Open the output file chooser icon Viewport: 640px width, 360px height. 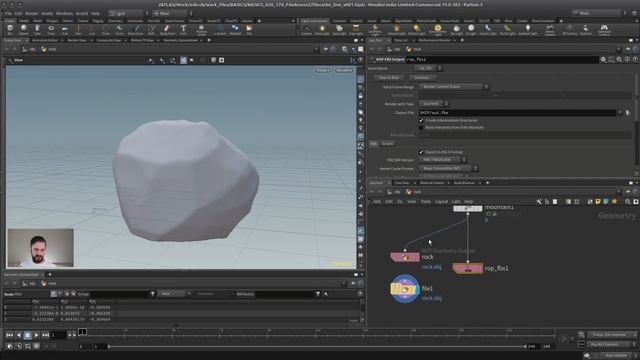[x=628, y=113]
